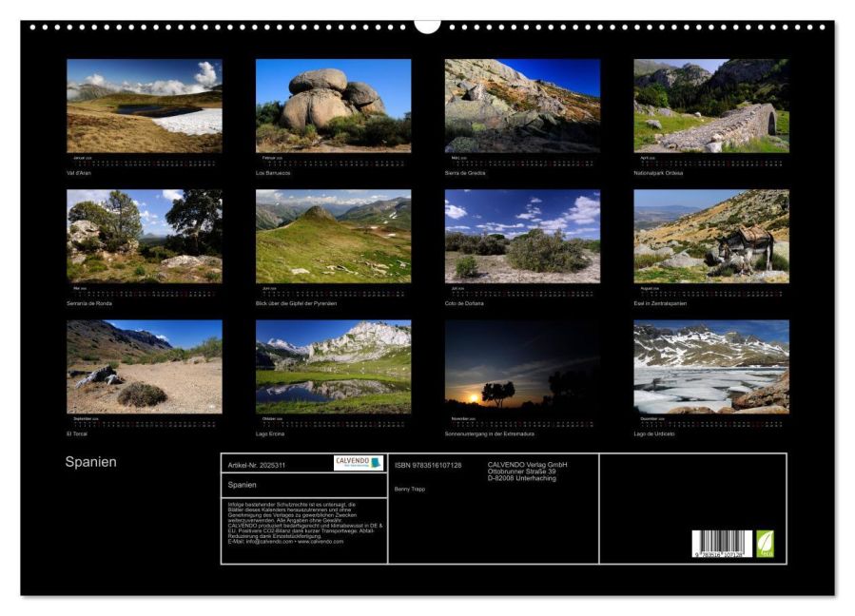Select the Coto de Doñana photo

point(522,236)
